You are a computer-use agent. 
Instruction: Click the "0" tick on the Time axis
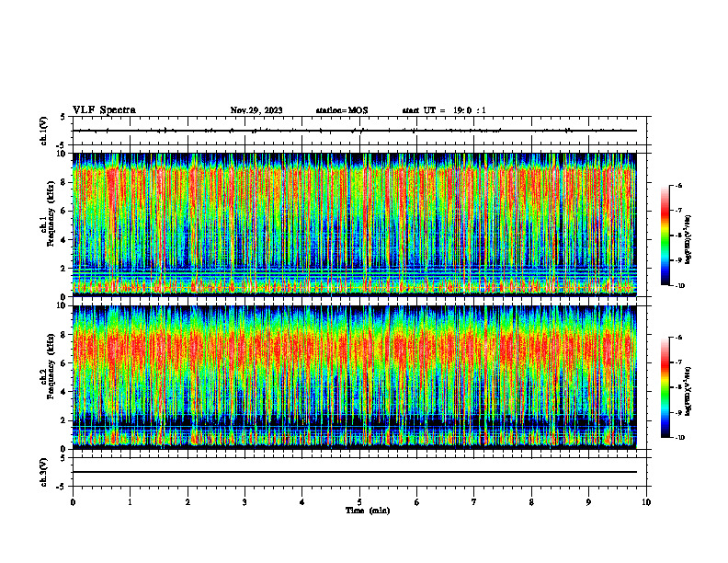73,502
